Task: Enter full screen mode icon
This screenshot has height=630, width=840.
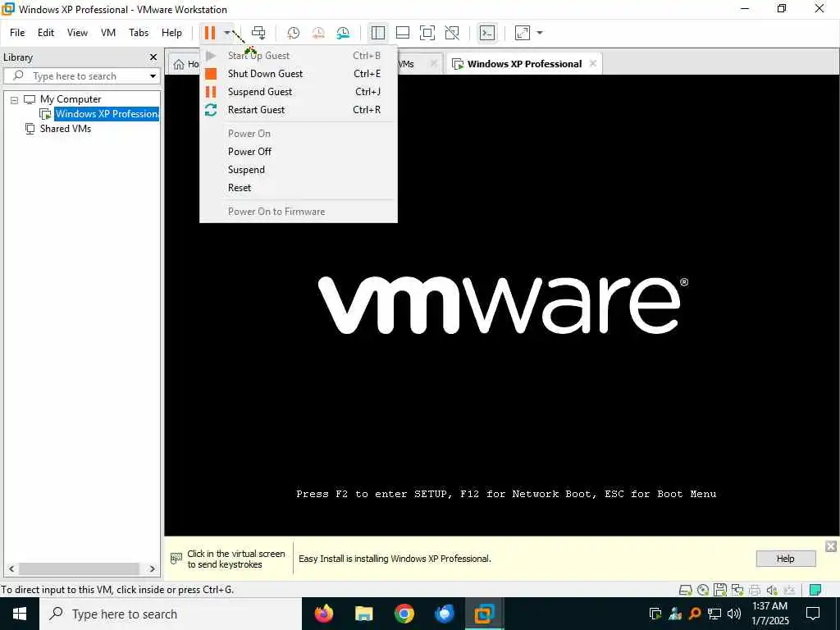Action: pyautogui.click(x=427, y=33)
